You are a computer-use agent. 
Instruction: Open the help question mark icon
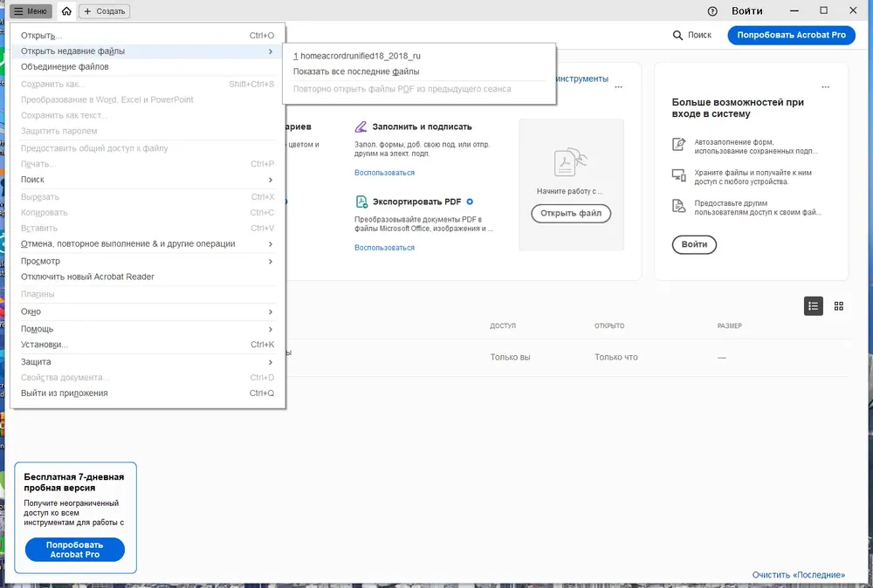coord(712,11)
